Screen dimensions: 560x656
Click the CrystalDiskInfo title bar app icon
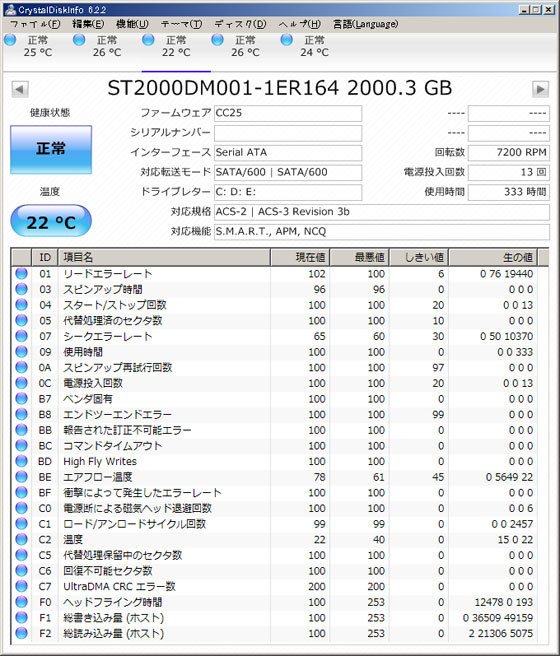click(x=10, y=9)
